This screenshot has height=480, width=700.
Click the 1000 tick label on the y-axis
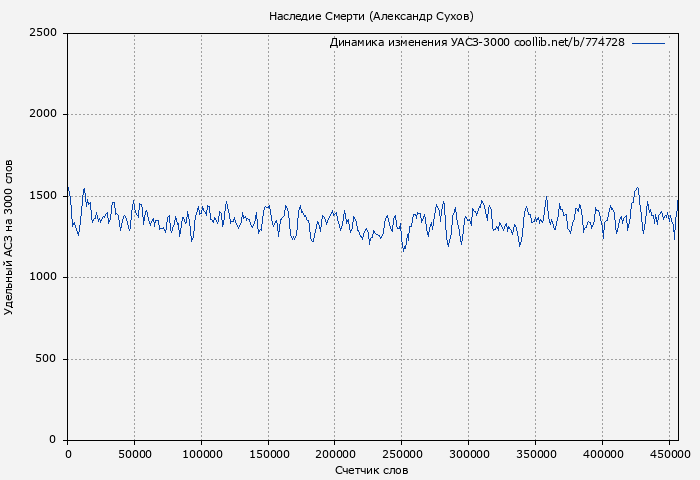tap(42, 277)
